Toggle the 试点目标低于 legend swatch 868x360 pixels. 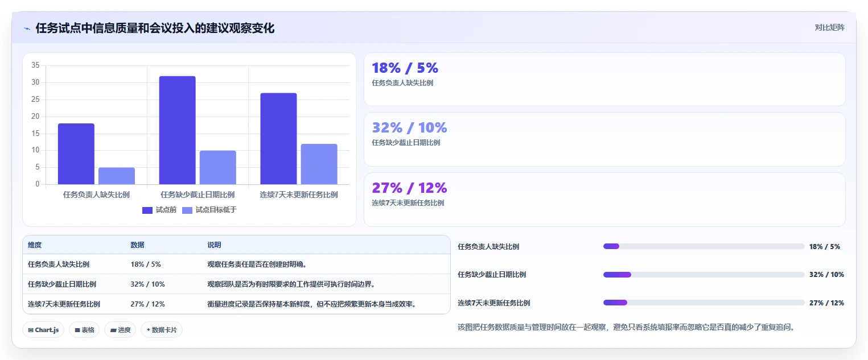click(187, 210)
